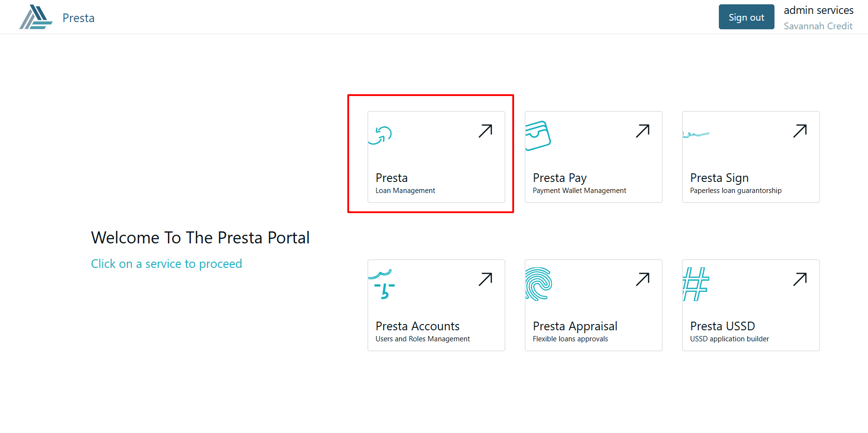The width and height of the screenshot is (868, 433).
Task: Open Presta Sign via its arrow icon
Action: [800, 131]
